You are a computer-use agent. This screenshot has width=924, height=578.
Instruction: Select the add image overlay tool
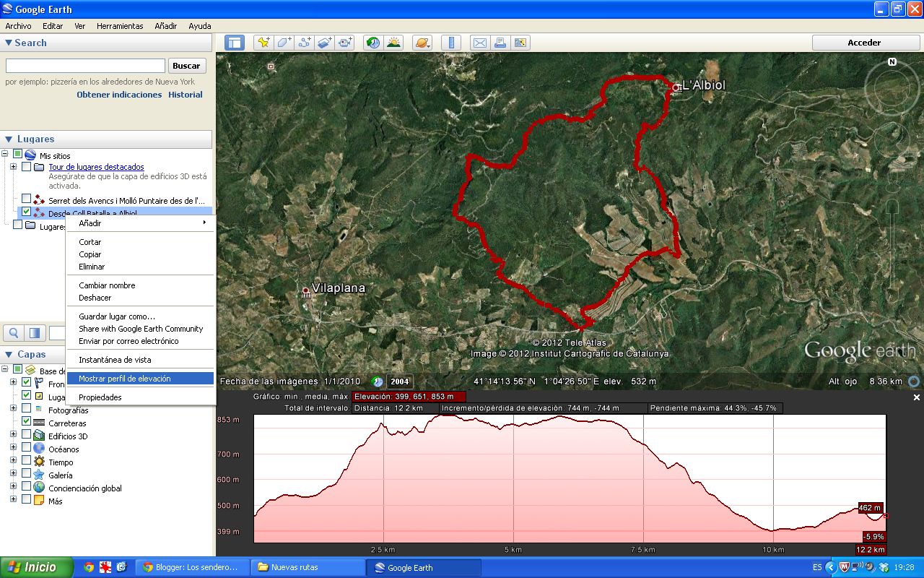pos(324,43)
